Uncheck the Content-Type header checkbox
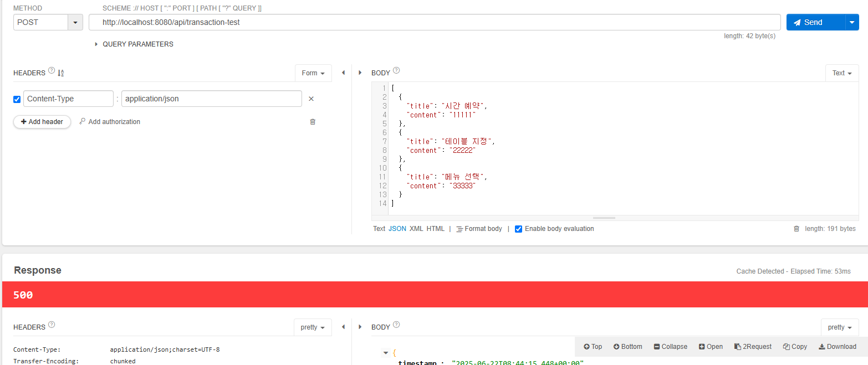Viewport: 868px width, 365px height. 17,99
